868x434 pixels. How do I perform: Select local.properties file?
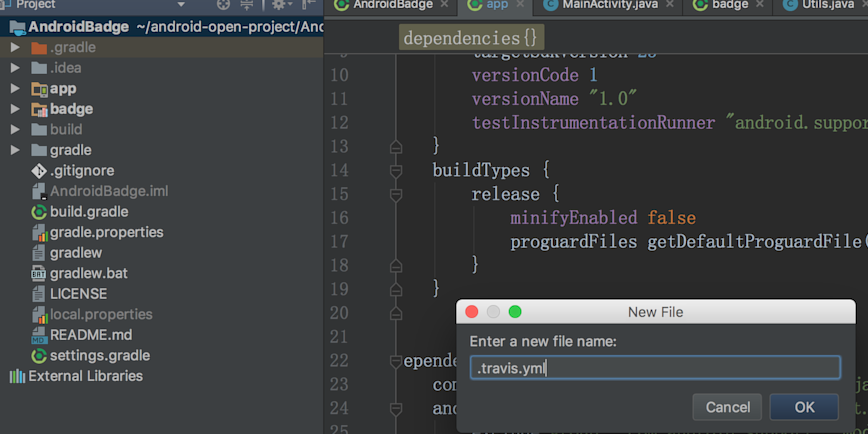101,314
